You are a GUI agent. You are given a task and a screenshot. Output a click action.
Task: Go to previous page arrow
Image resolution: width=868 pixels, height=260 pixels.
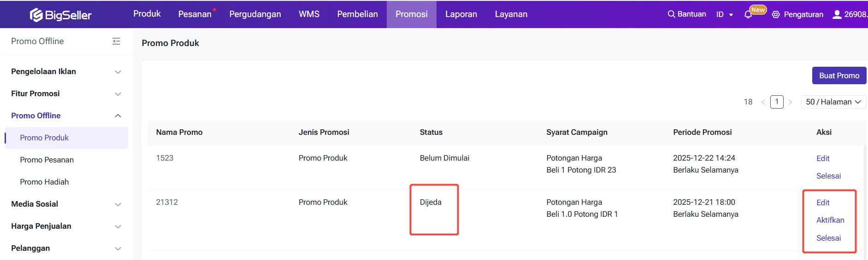point(763,102)
